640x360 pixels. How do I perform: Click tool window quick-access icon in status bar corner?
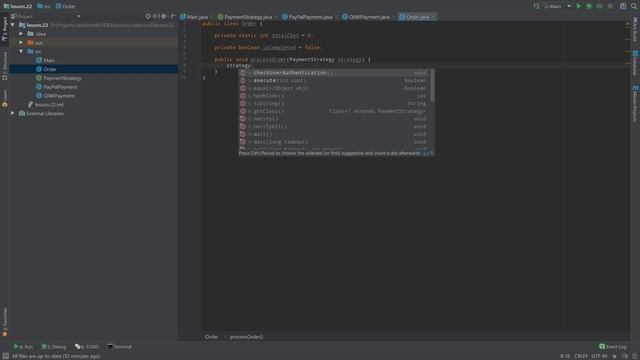pos(5,356)
